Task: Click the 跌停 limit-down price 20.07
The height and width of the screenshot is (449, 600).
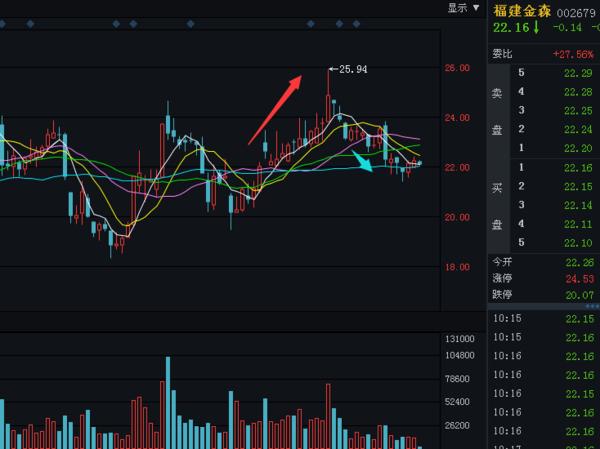Action: (x=578, y=295)
